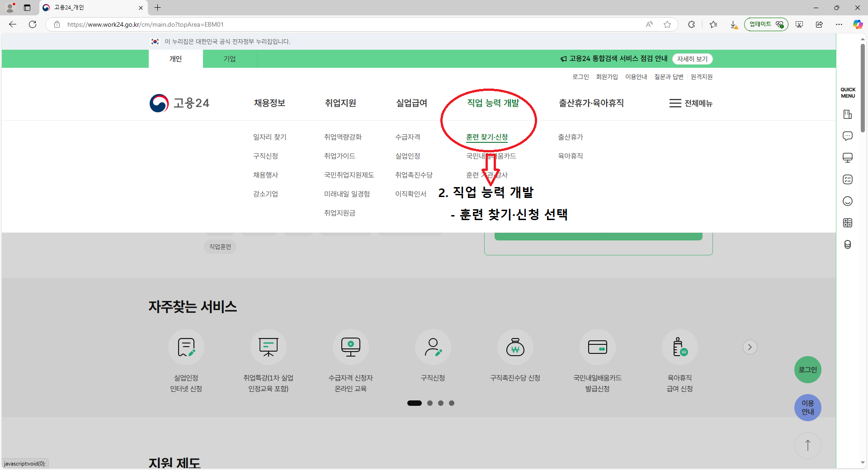Expand the browser settings ellipsis menu

click(839, 24)
